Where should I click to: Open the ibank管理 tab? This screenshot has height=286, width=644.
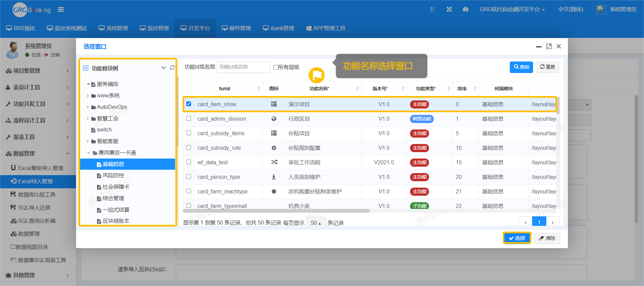[x=279, y=28]
